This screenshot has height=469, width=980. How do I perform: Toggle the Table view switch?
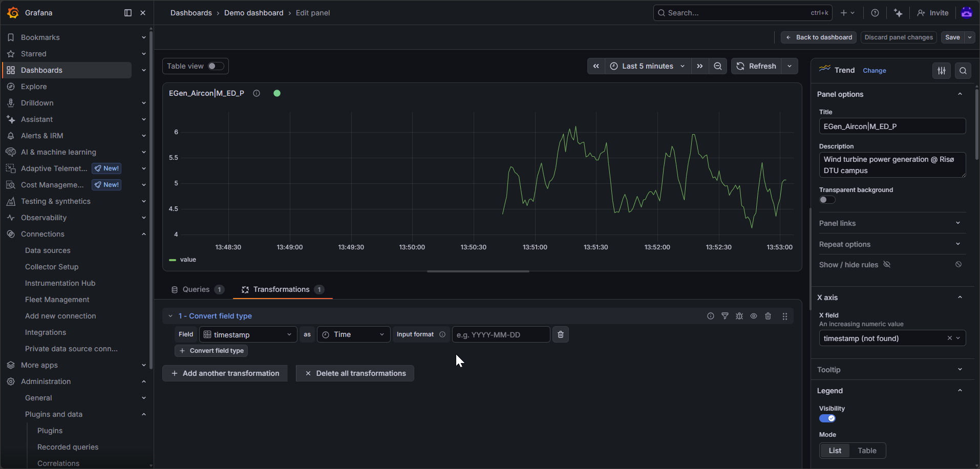point(216,66)
